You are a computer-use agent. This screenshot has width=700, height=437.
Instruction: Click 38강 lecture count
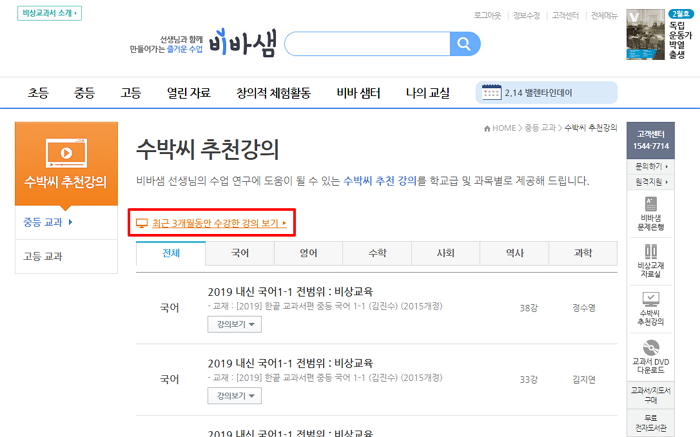(x=529, y=308)
